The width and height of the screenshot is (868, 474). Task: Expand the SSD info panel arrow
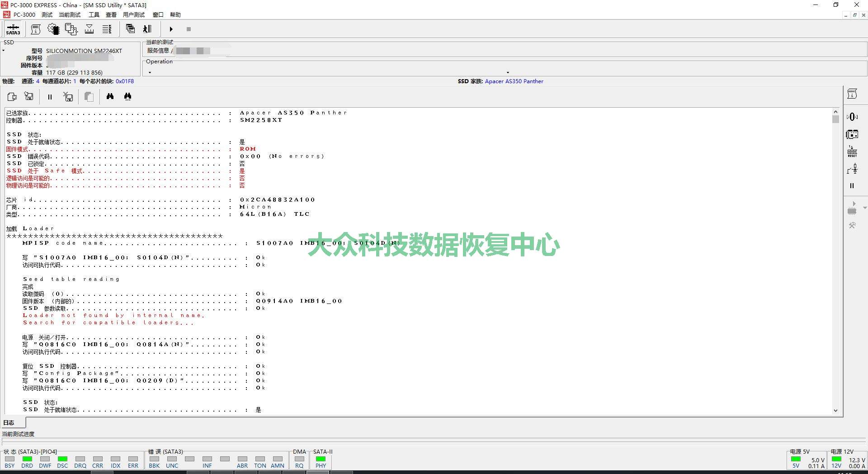coord(4,50)
